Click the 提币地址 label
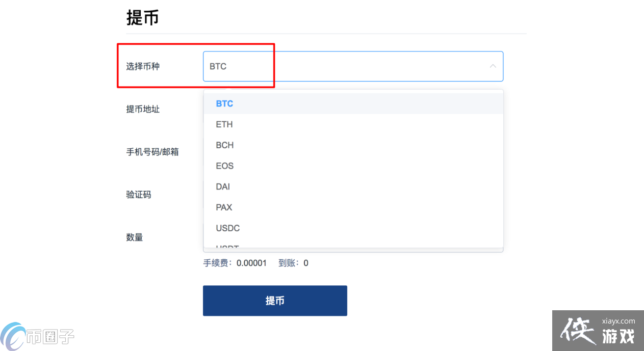This screenshot has height=351, width=644. coord(142,109)
